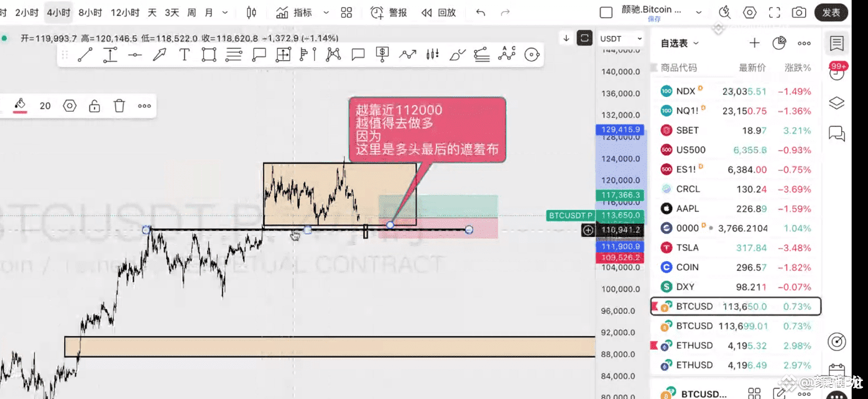Open the drawing fill color picker

20,106
